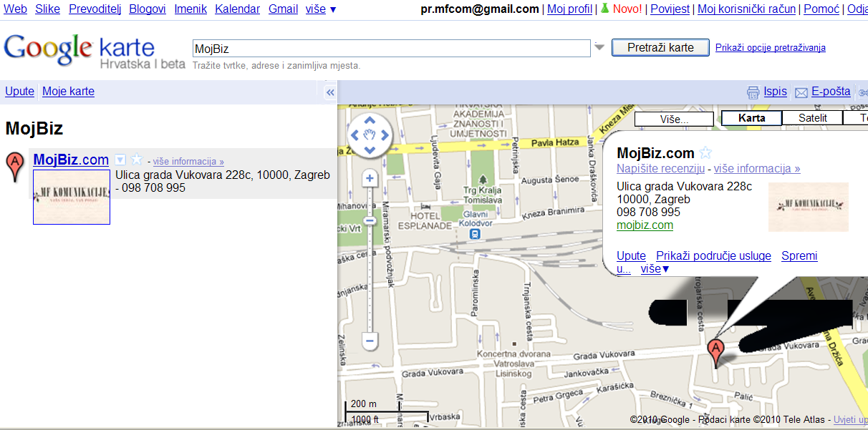Click the Pretraži karte button
Viewport: 868px width, 430px height.
pyautogui.click(x=660, y=47)
